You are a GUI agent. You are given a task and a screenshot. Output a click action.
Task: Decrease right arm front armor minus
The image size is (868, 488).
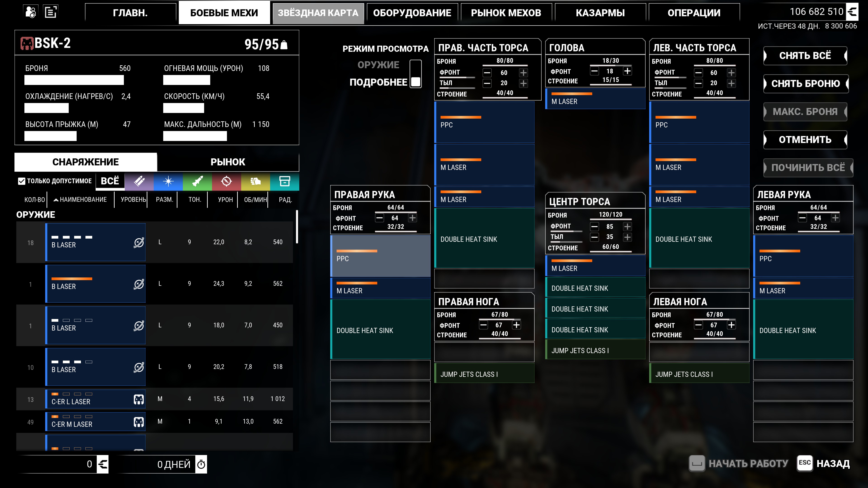380,218
